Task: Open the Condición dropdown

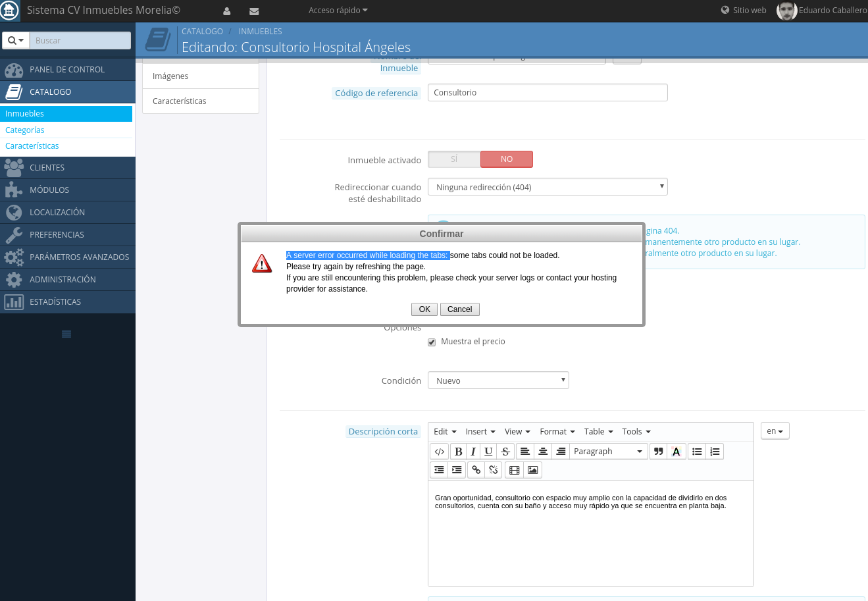Action: point(498,380)
